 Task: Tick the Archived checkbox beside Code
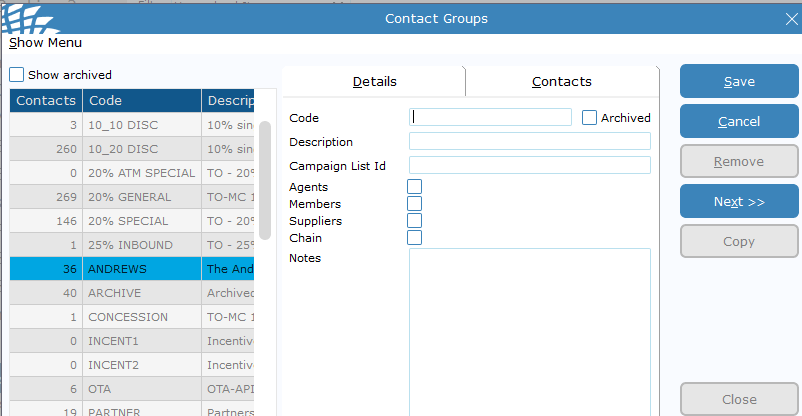(590, 117)
